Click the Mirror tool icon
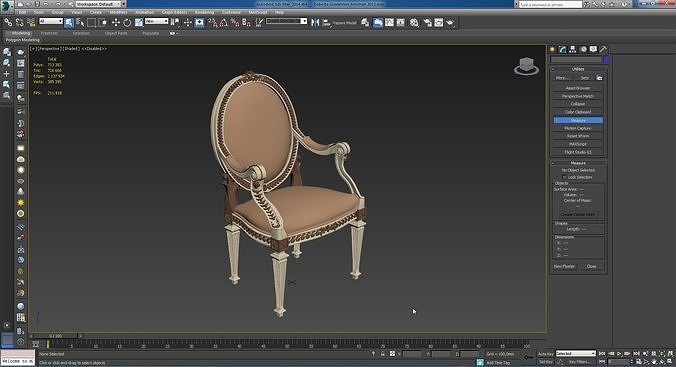Screen dimensions: 676x367 tap(315, 22)
